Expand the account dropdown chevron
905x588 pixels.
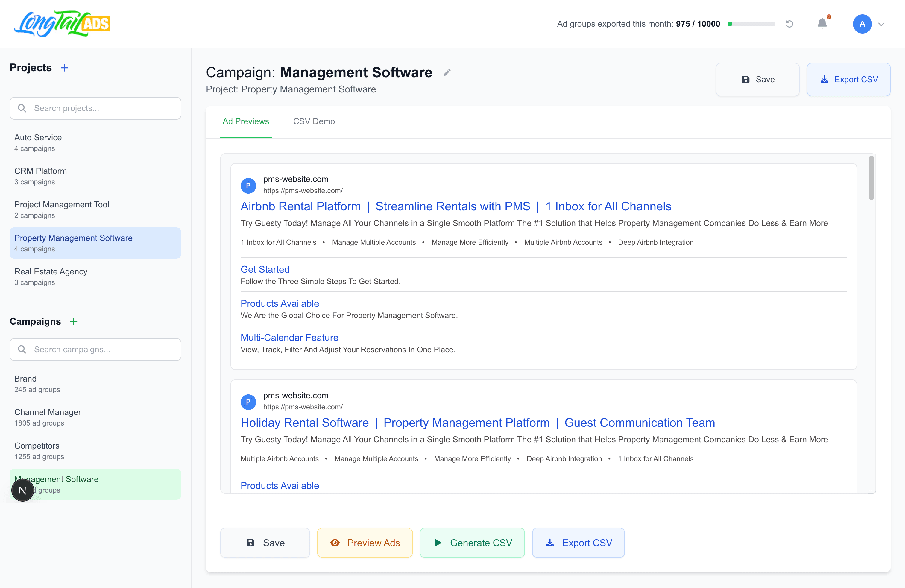click(x=881, y=24)
